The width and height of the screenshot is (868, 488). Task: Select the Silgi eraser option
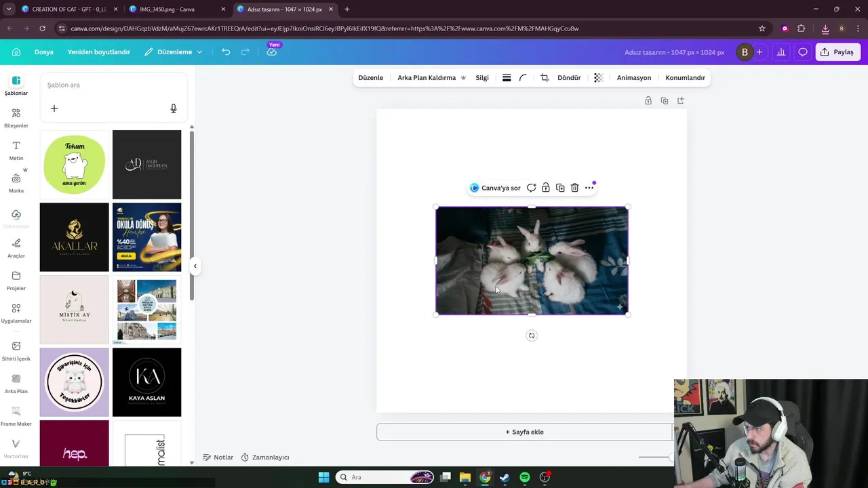(x=482, y=78)
